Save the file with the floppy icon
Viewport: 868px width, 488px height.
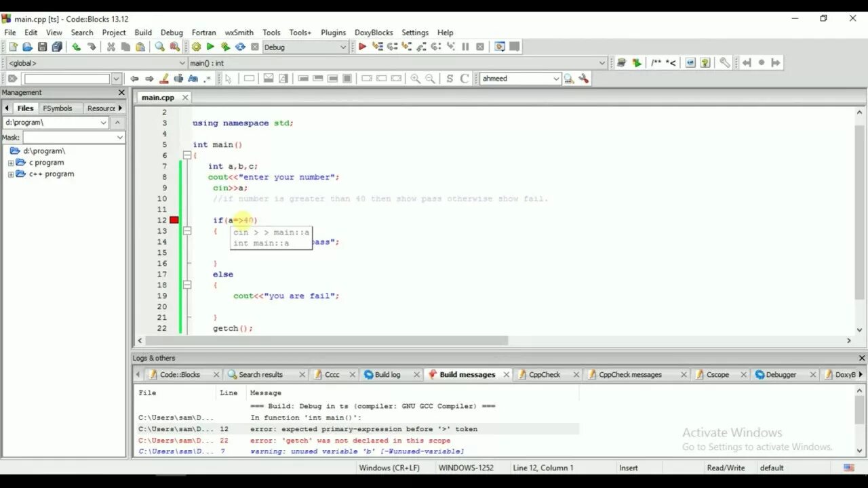click(42, 47)
